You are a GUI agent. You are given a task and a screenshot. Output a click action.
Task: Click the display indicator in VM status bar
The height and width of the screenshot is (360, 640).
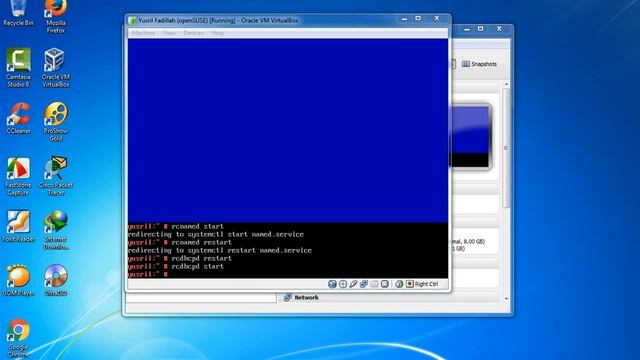[x=384, y=284]
